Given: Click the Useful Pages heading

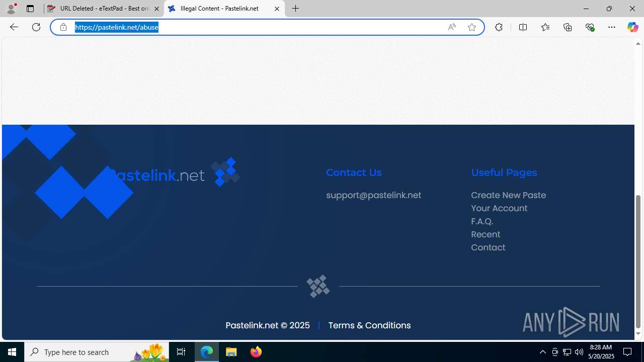Looking at the screenshot, I should click(x=504, y=172).
